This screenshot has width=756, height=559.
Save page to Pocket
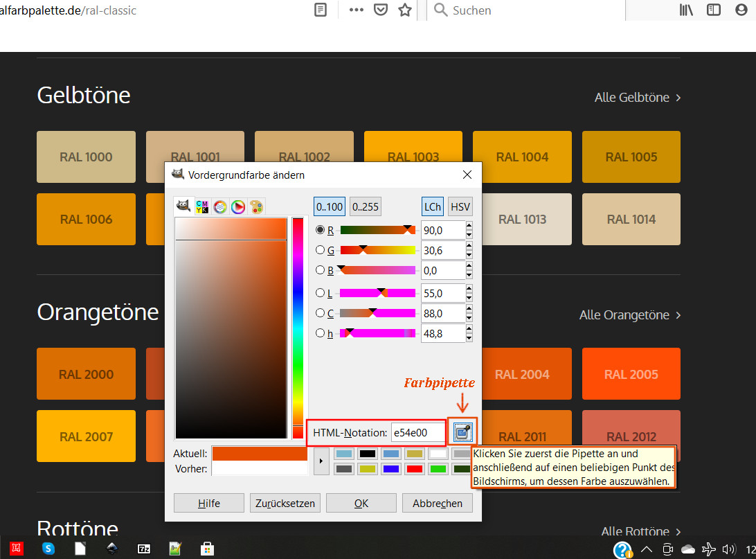click(381, 10)
